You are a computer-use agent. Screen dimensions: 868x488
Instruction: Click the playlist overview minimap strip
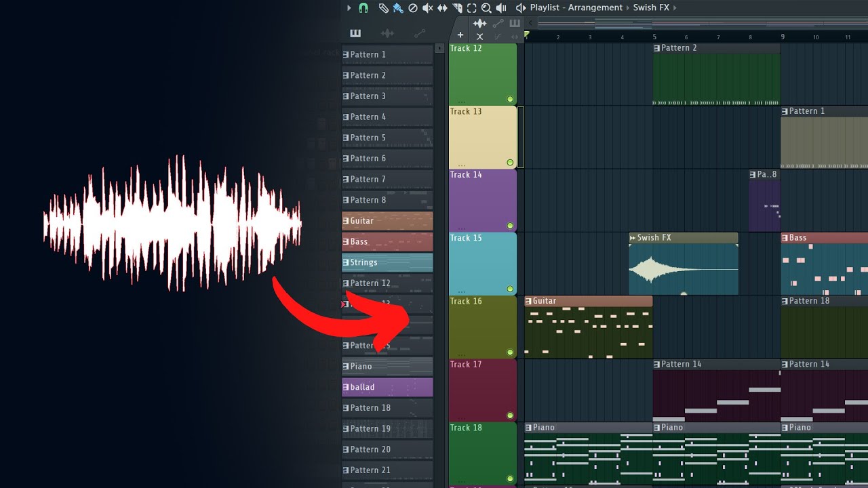(702, 24)
